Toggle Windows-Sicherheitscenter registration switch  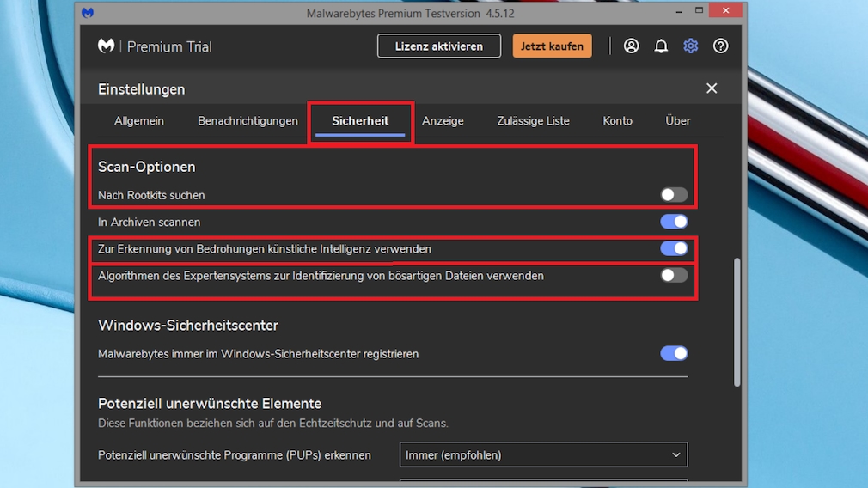point(674,353)
